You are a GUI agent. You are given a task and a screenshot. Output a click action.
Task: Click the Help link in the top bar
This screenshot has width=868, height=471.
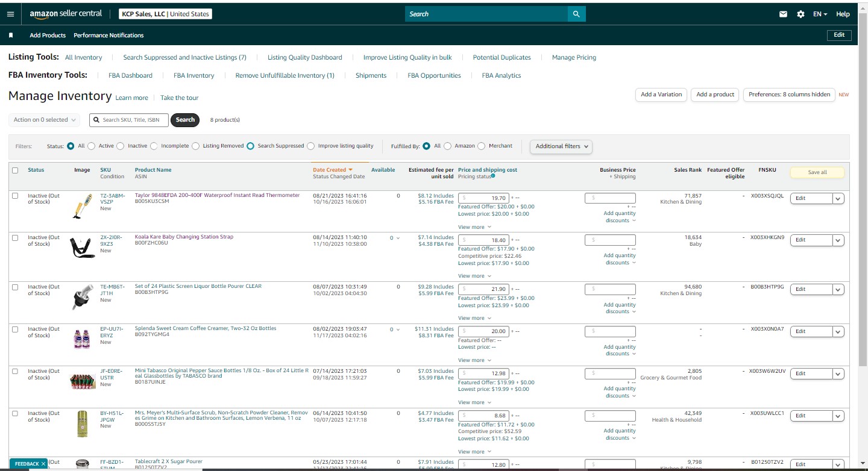click(843, 14)
